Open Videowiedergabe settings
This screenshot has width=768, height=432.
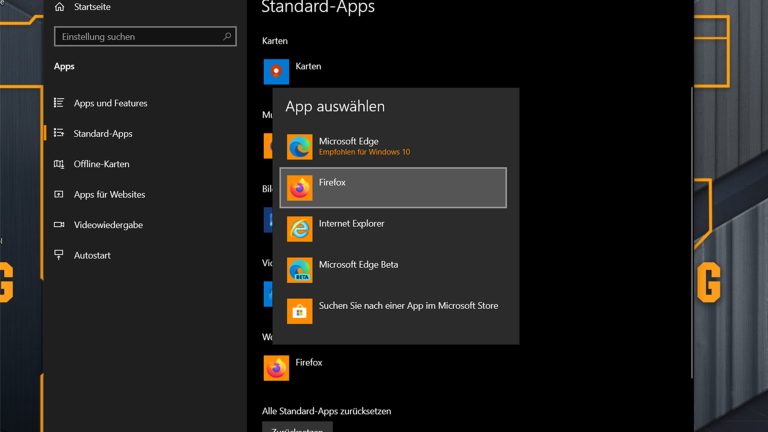click(x=108, y=225)
